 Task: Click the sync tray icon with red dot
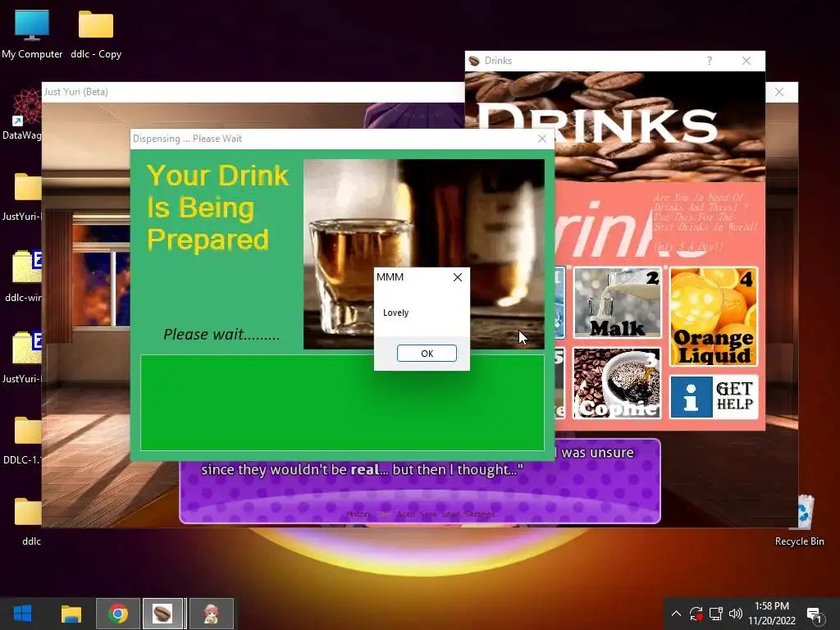696,614
